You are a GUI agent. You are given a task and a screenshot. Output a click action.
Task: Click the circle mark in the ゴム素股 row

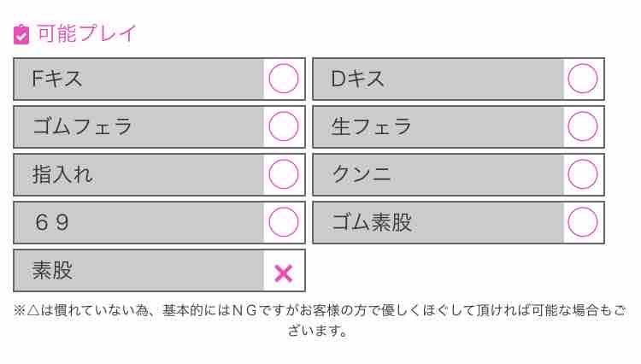click(x=583, y=222)
